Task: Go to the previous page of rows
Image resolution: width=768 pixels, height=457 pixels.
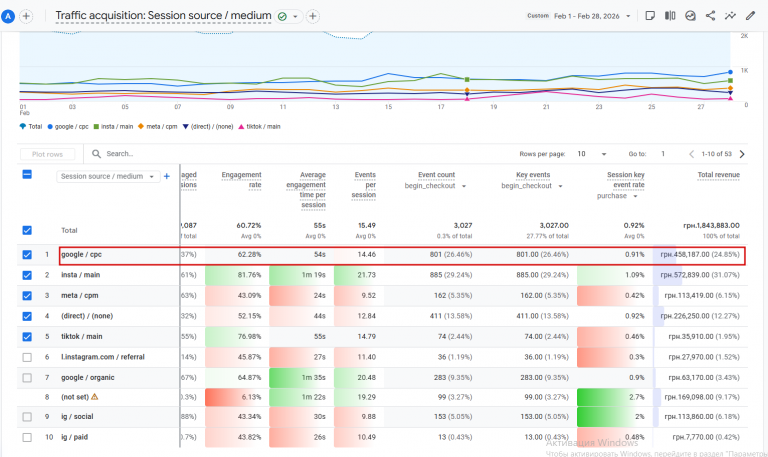Action: coord(691,154)
